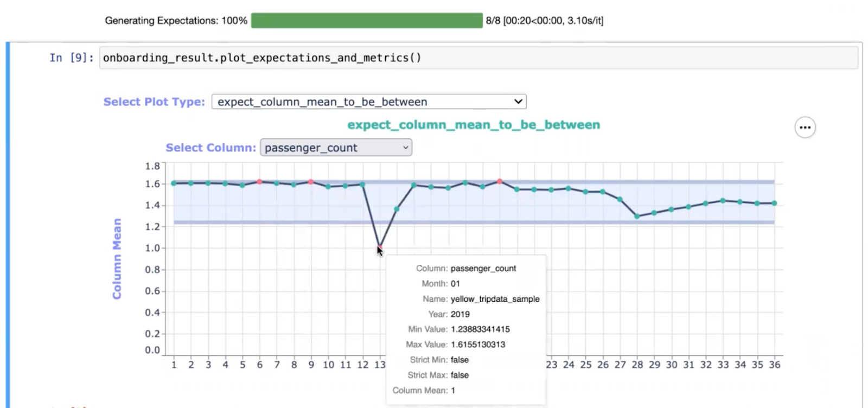The image size is (868, 408).
Task: Click the Generating Expectations progress bar
Action: [367, 21]
